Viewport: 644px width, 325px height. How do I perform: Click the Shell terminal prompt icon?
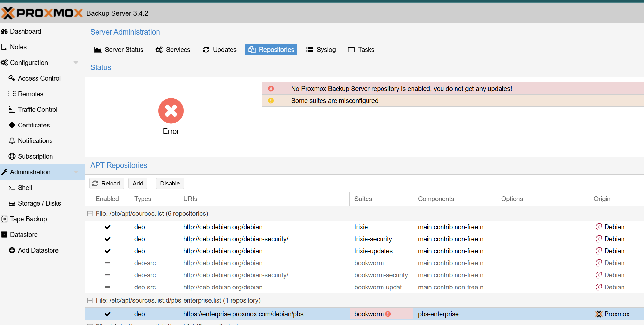coord(12,188)
